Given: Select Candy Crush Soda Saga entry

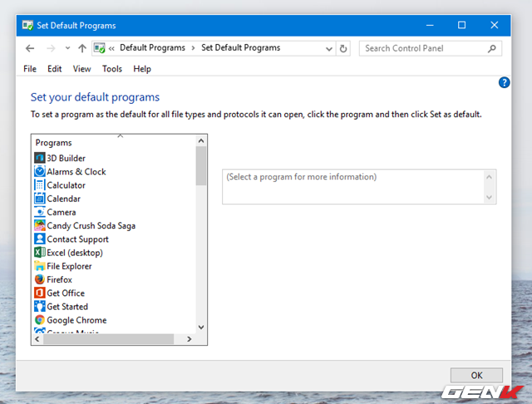Looking at the screenshot, I should click(91, 225).
